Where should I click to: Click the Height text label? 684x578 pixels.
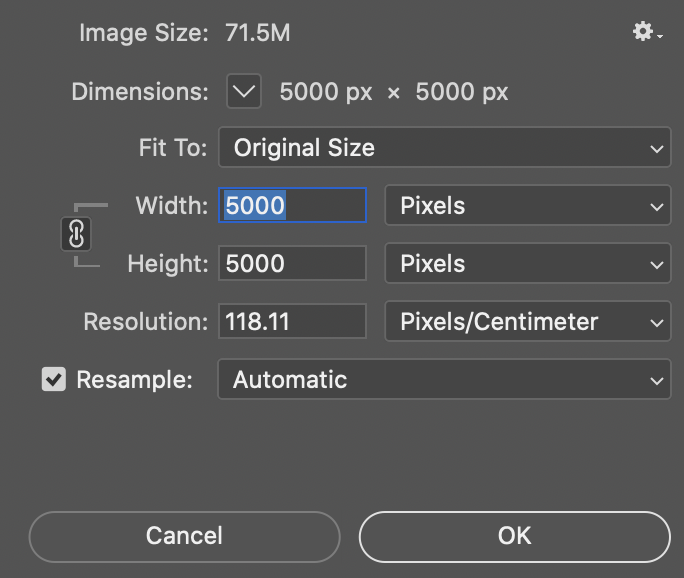(167, 264)
